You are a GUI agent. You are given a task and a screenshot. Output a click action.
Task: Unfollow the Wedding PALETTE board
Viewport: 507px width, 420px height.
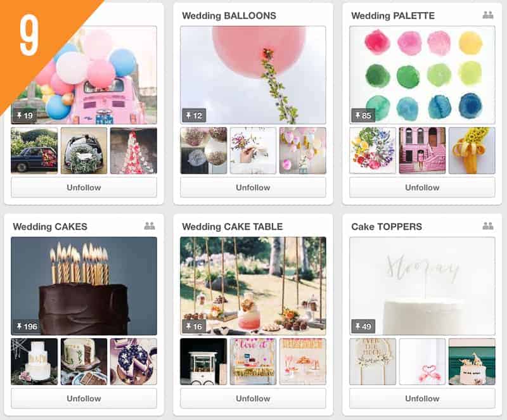(x=422, y=188)
